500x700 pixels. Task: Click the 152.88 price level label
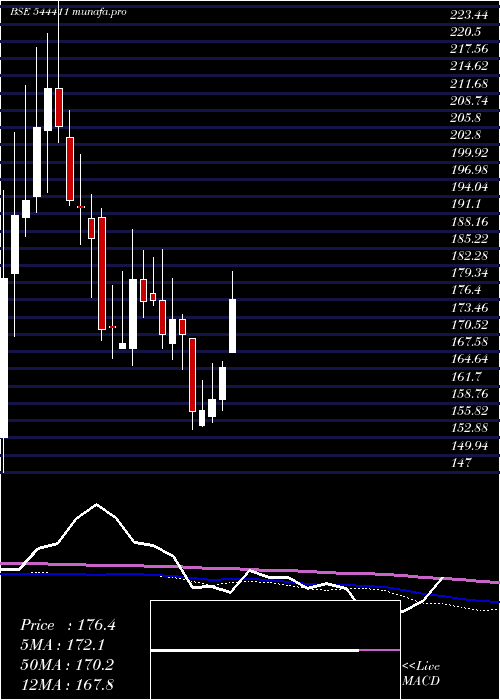(469, 428)
